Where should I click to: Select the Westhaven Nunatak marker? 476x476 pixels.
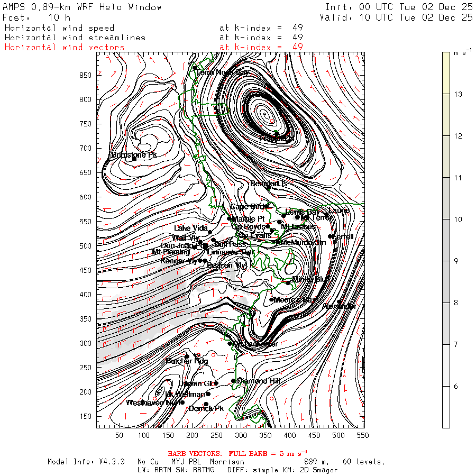(182, 402)
